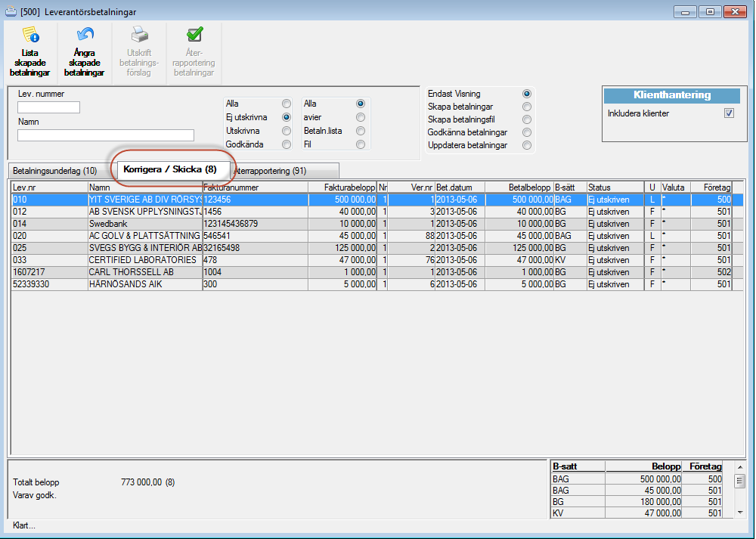Image resolution: width=756 pixels, height=539 pixels.
Task: Select Skapa betalningar mode
Action: pos(526,107)
